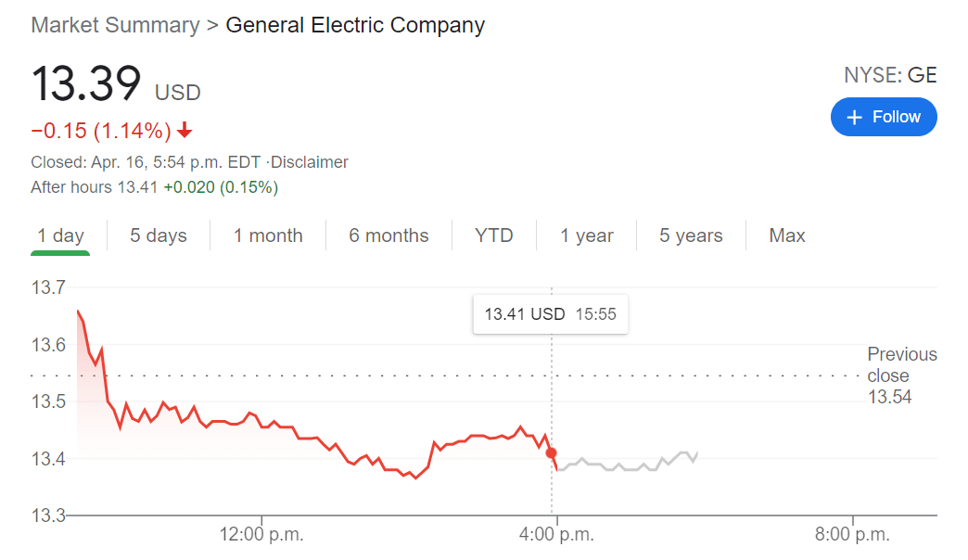
Task: Click the NYSE: GE ticker label
Action: click(890, 76)
